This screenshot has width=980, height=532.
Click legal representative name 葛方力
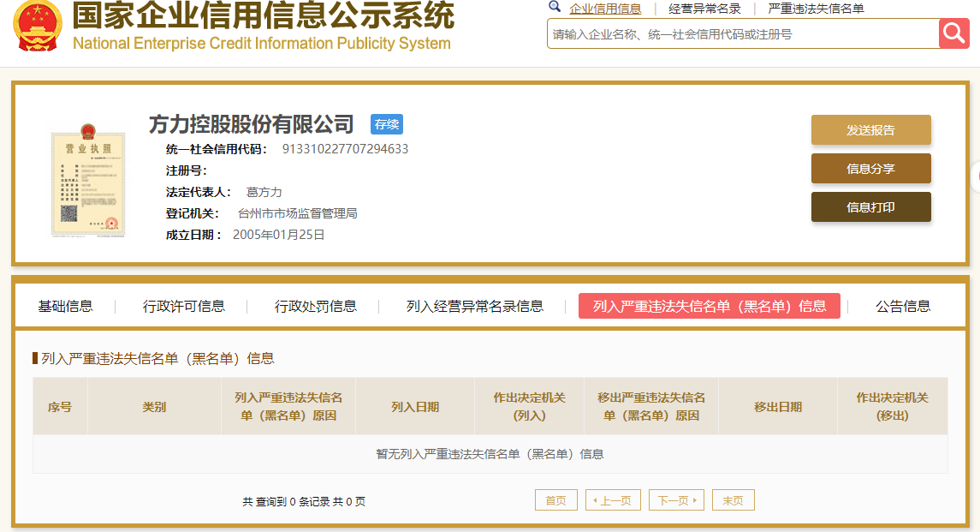(x=264, y=192)
